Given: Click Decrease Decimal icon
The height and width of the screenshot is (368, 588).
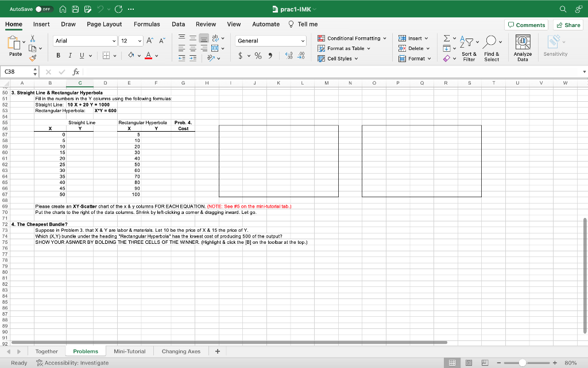Looking at the screenshot, I should click(x=301, y=56).
